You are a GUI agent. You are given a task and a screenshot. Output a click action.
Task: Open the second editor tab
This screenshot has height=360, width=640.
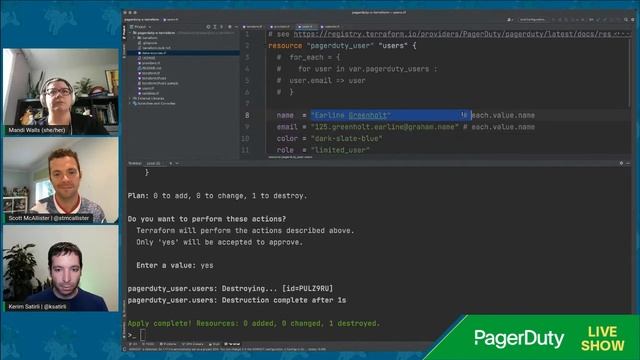[x=280, y=27]
